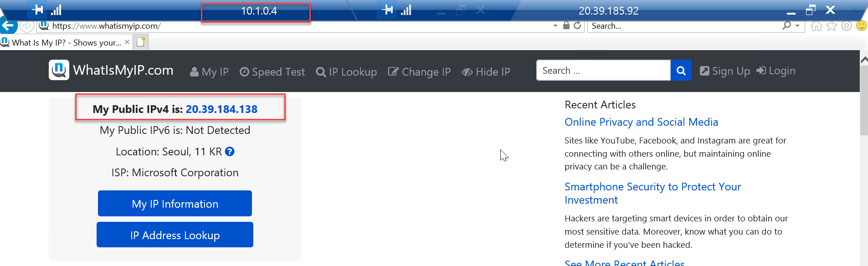Click the pin icon on 10.1.0.4 session bar
868x266 pixels.
point(38,10)
